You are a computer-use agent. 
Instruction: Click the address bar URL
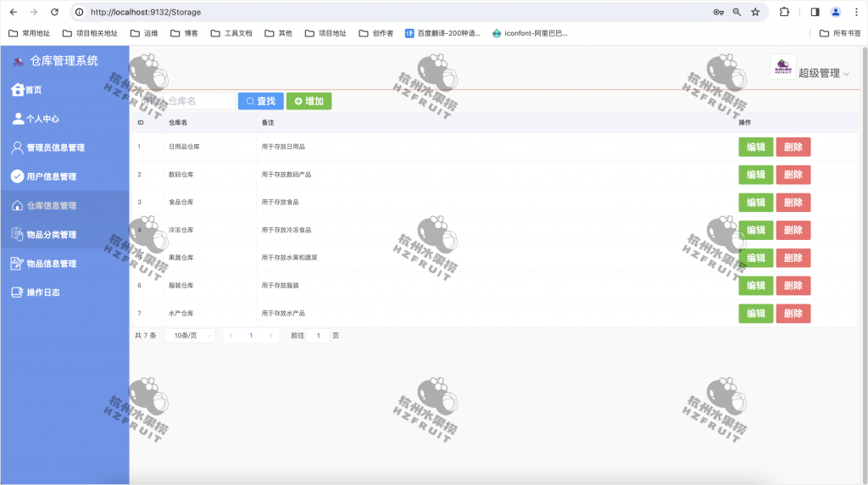146,12
